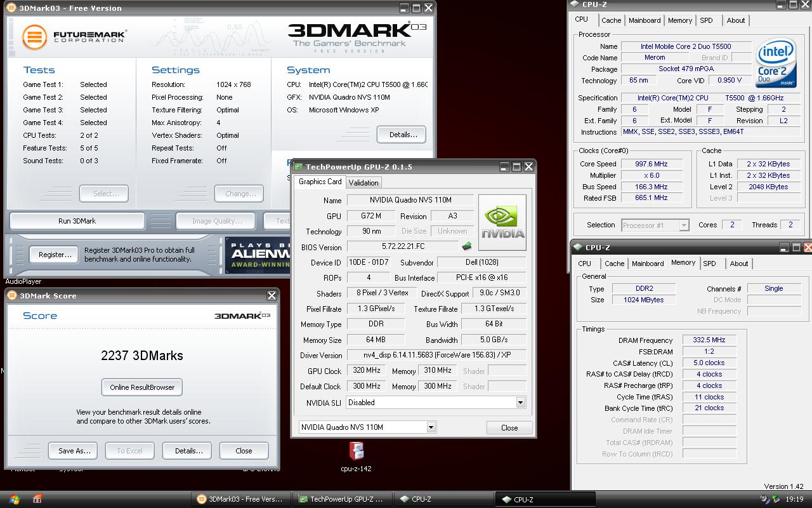Open Mainboard tab in CPU-Z processor window
Screen dimensions: 812x508
(x=645, y=20)
